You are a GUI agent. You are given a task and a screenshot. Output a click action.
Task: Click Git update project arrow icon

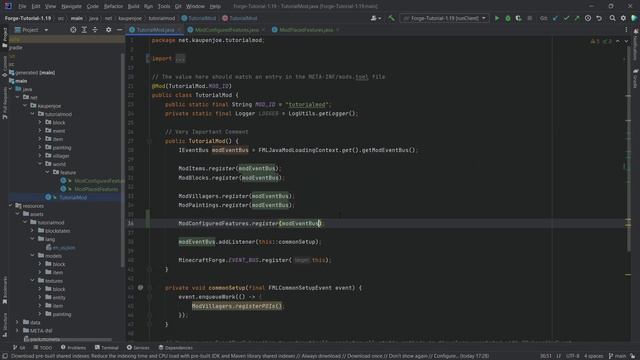click(556, 18)
